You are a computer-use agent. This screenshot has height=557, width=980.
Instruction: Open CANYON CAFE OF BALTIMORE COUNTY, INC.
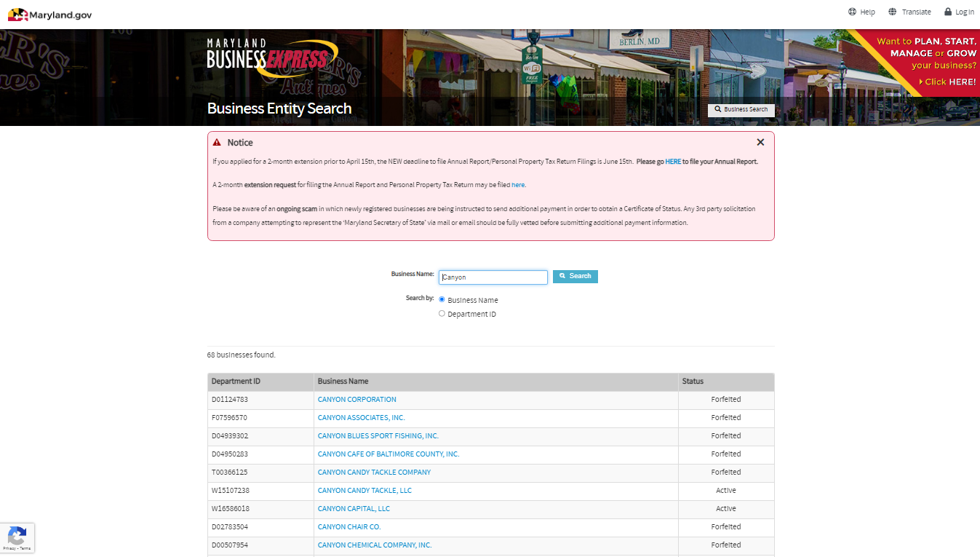tap(389, 454)
